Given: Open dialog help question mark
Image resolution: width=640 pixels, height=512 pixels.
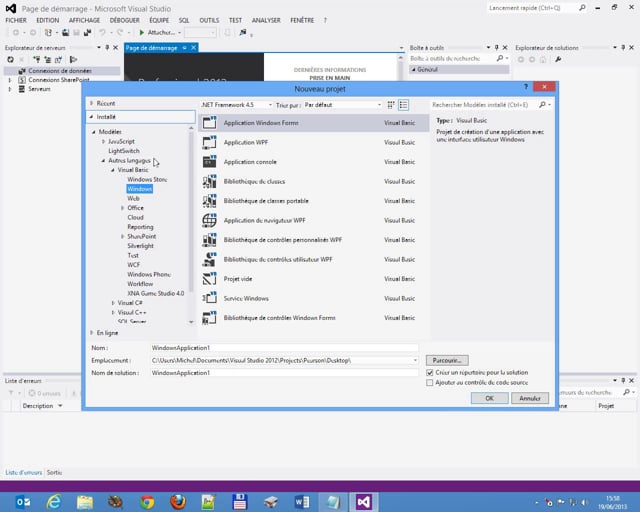Looking at the screenshot, I should tap(526, 87).
